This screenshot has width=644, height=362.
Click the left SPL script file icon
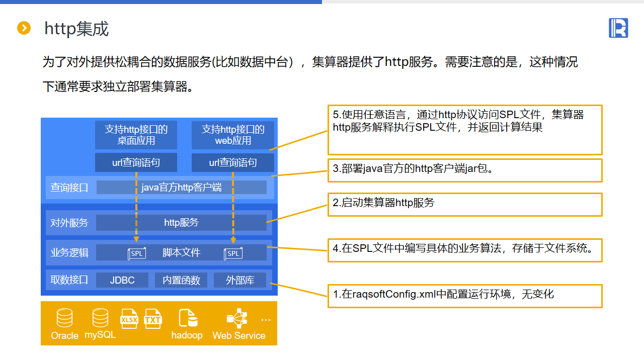tap(137, 253)
